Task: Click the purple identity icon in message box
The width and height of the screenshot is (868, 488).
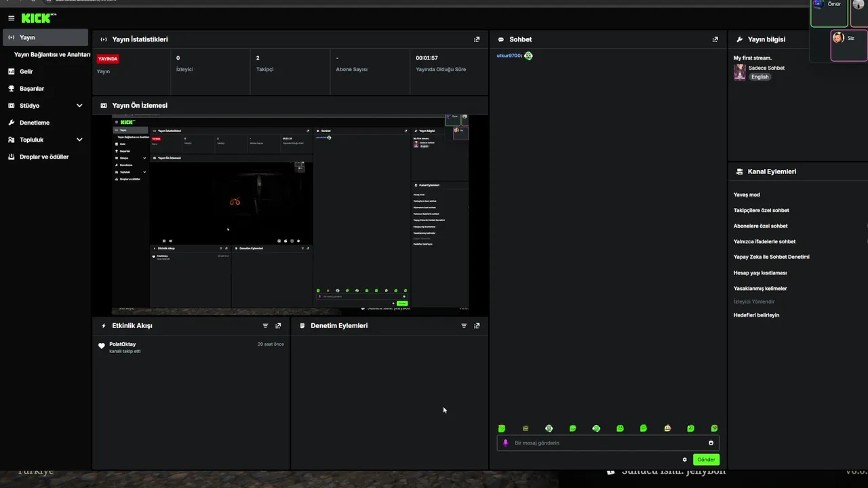Action: (x=505, y=443)
